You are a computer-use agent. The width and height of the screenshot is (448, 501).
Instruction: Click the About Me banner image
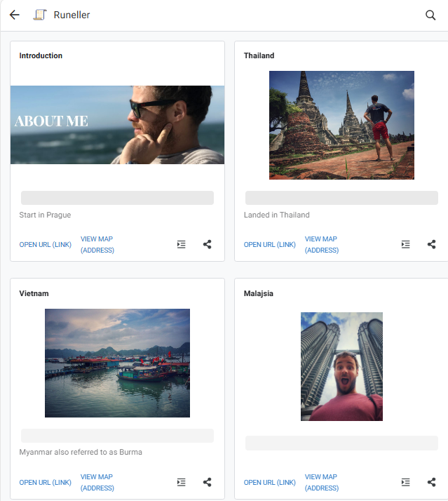pyautogui.click(x=118, y=125)
